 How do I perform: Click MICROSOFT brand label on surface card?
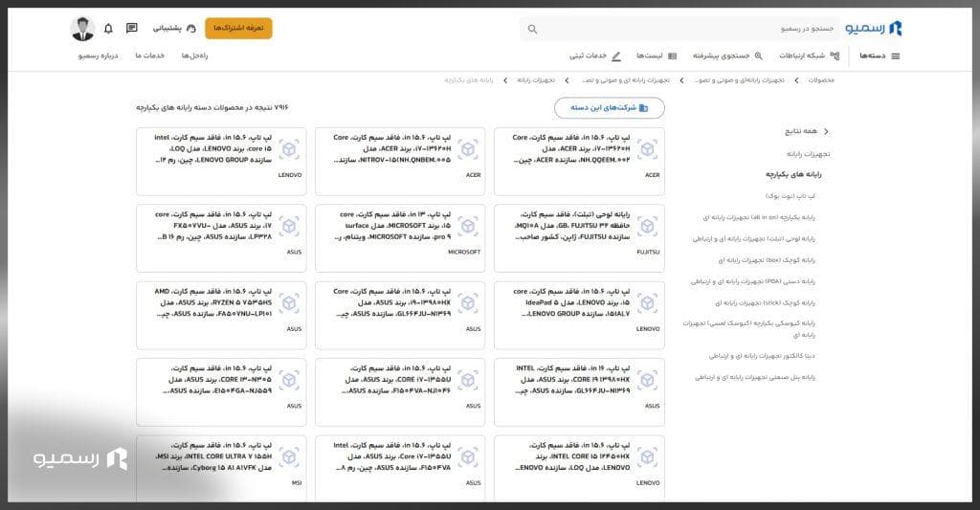[464, 253]
